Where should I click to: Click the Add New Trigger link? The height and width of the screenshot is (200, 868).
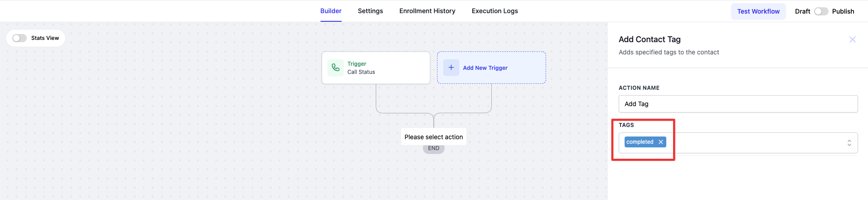[x=485, y=68]
